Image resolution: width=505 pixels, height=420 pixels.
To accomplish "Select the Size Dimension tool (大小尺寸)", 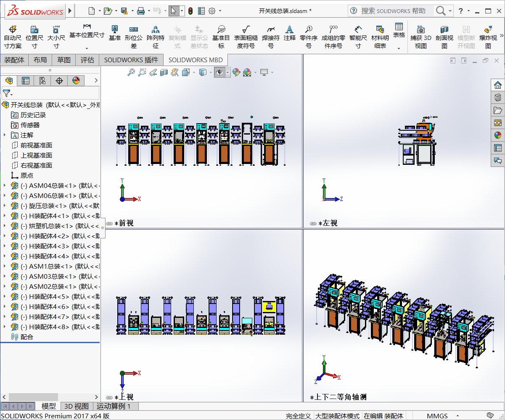I will click(56, 37).
